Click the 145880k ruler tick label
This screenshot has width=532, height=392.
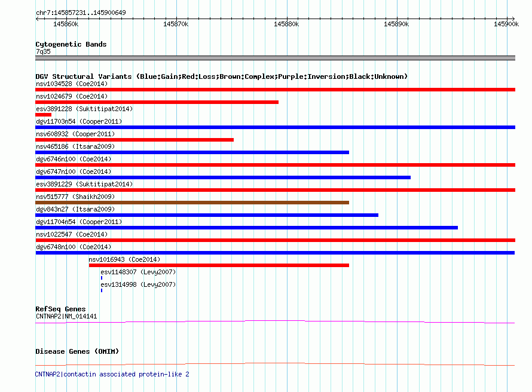point(286,24)
